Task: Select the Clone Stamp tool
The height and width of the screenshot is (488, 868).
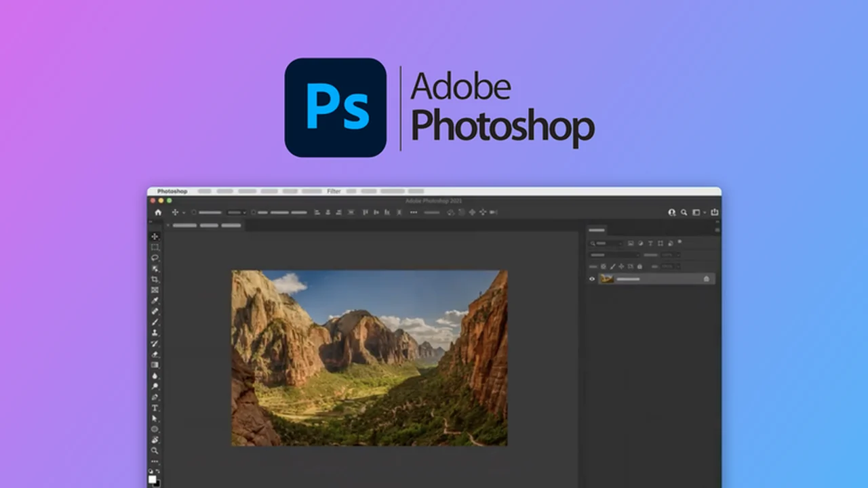Action: pyautogui.click(x=155, y=333)
